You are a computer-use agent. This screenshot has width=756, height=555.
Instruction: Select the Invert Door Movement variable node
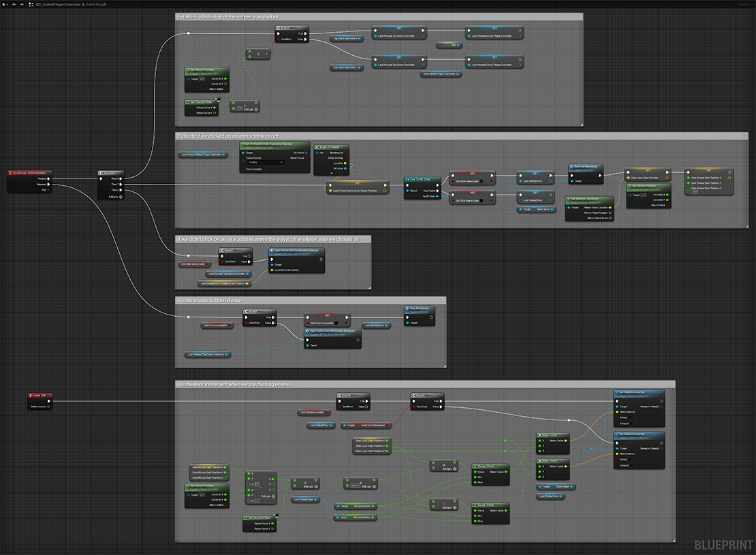366,426
